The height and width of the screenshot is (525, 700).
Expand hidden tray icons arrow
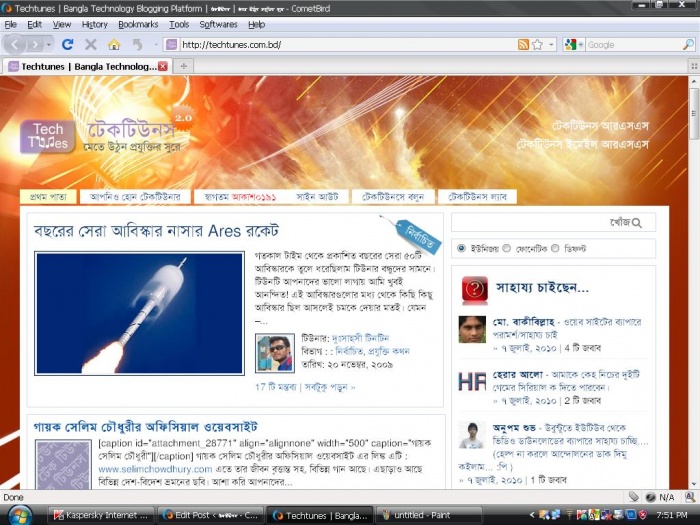[532, 515]
